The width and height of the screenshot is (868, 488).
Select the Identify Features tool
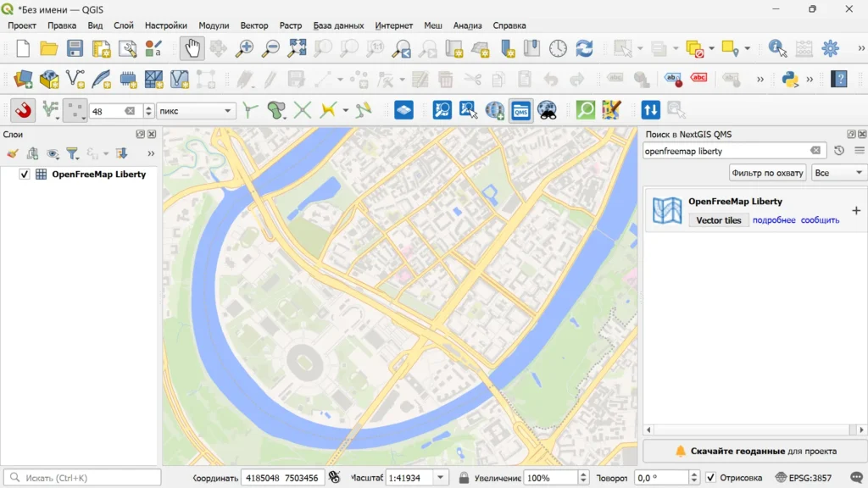777,48
